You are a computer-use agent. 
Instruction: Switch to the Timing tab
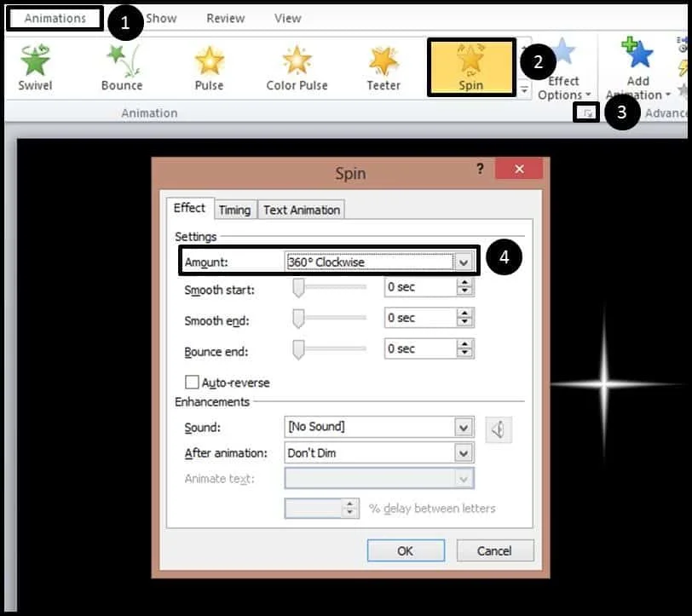[x=234, y=210]
